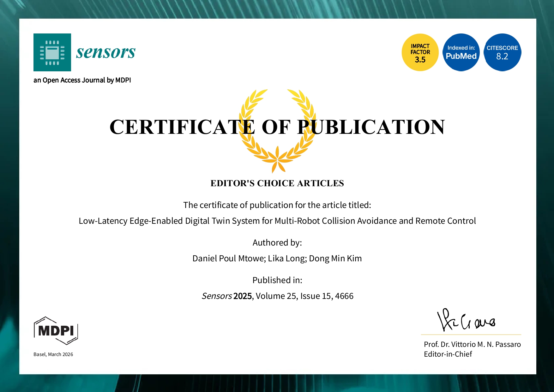Open the CiteScore 8.2 badge
554x392 pixels.
tap(502, 52)
